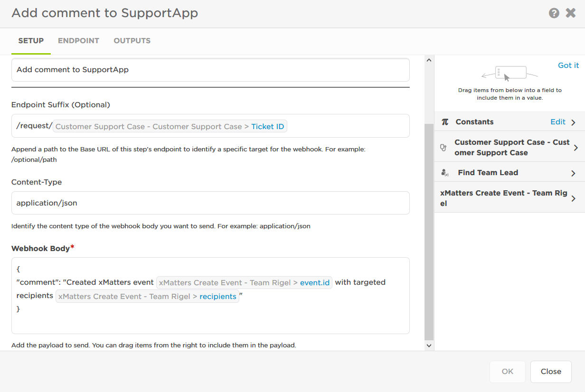585x392 pixels.
Task: Click the Constants pi icon
Action: 445,122
